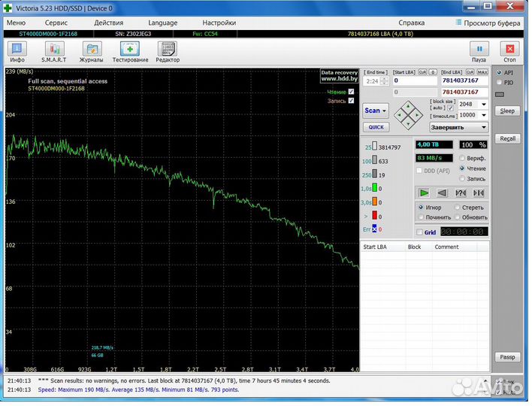Open the Настройки menu

tap(219, 23)
